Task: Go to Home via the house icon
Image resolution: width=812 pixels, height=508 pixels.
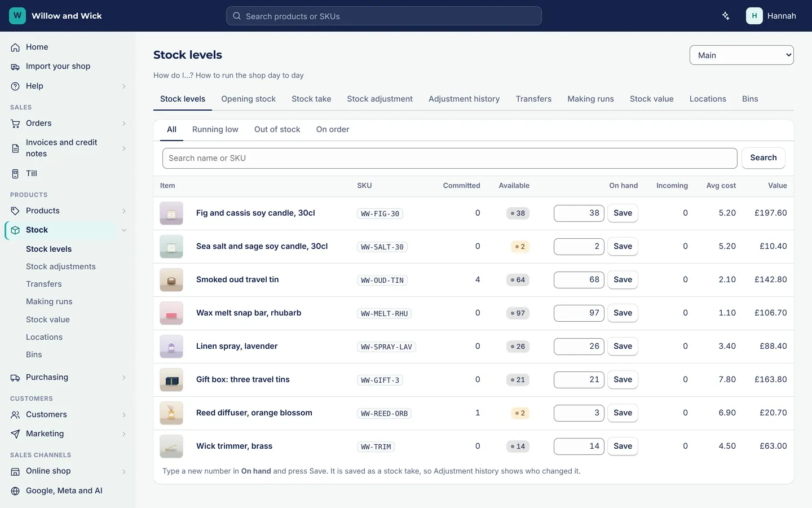Action: tap(15, 47)
